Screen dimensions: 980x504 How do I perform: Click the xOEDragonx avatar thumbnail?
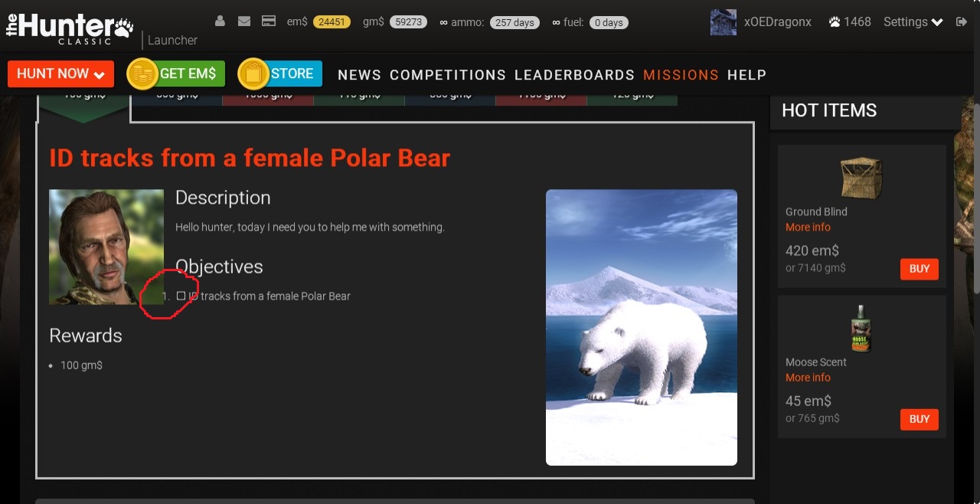723,22
